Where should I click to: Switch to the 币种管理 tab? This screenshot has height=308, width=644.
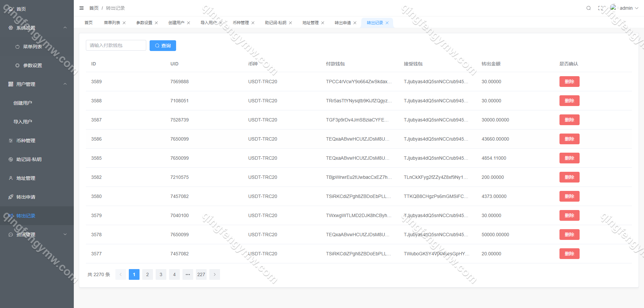(x=241, y=23)
